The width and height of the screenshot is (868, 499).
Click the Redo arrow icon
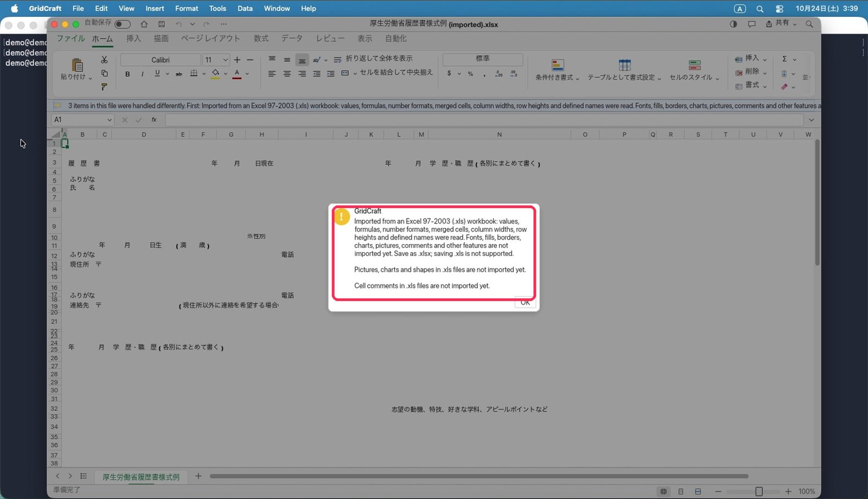[206, 24]
